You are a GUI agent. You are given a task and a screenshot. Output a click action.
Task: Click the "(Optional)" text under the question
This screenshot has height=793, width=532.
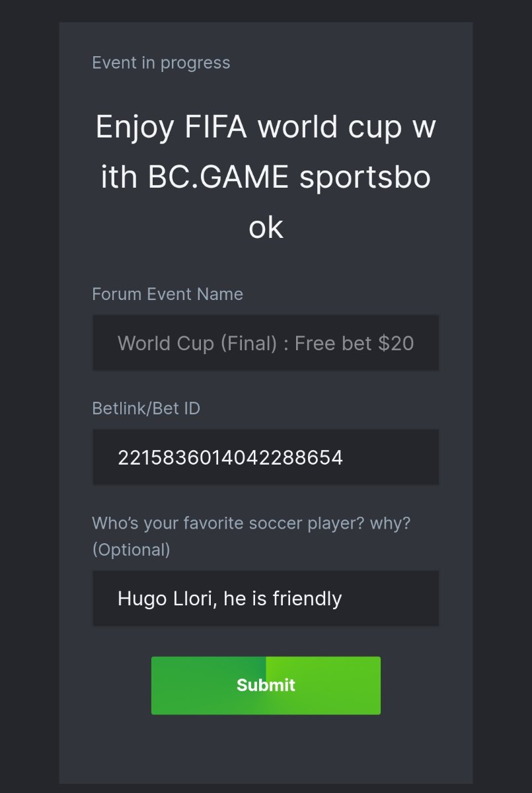[x=131, y=550]
